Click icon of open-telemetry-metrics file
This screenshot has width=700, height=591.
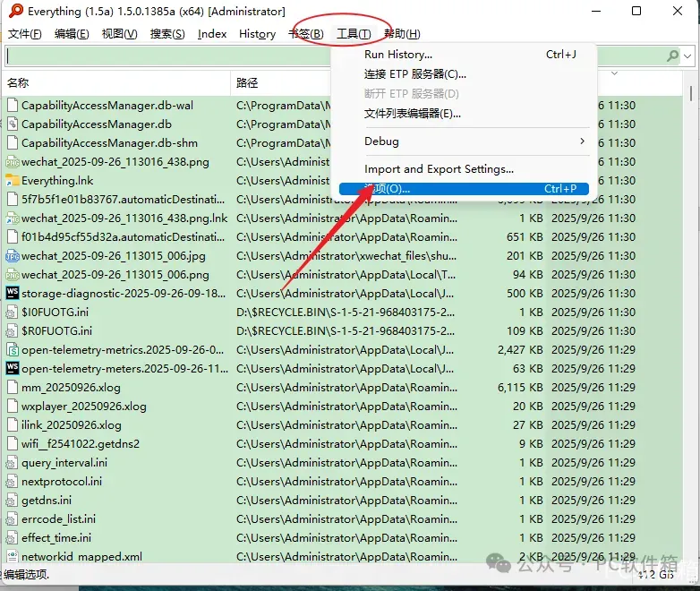(x=13, y=350)
